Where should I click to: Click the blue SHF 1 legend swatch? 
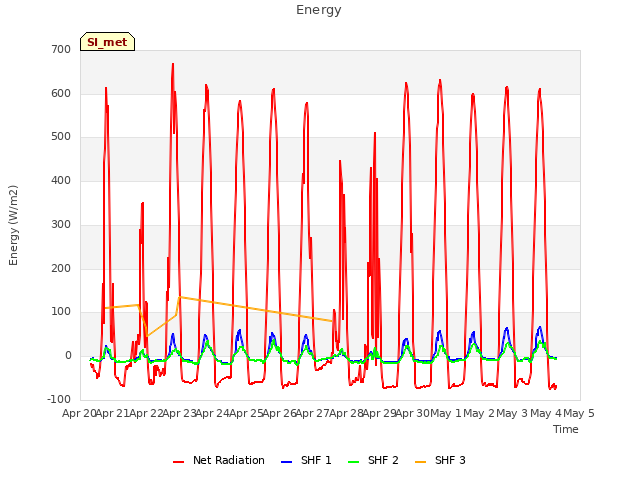tap(287, 462)
